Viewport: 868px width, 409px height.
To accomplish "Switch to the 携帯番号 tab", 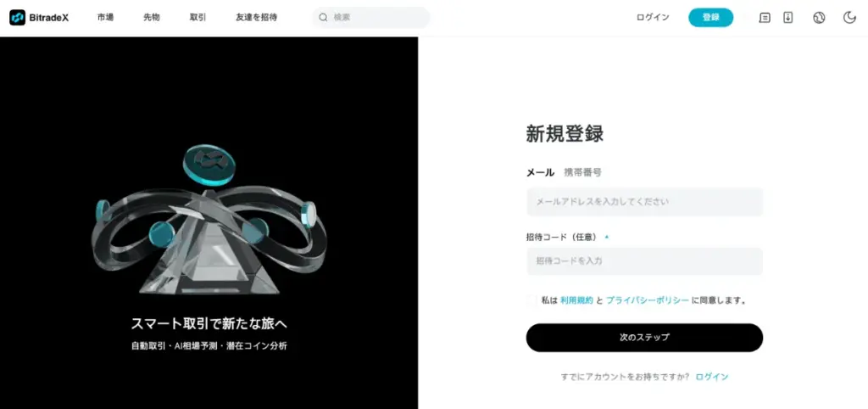I will click(x=582, y=172).
